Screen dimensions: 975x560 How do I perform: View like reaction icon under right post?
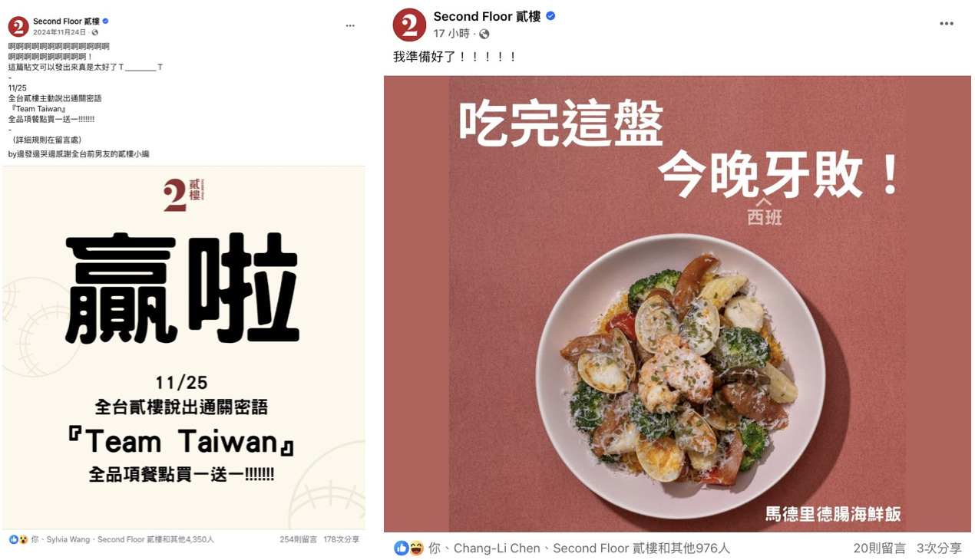(402, 548)
